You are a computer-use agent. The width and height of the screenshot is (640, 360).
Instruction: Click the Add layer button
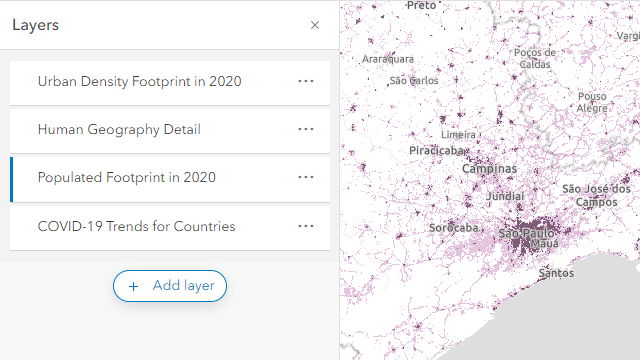[x=170, y=286]
